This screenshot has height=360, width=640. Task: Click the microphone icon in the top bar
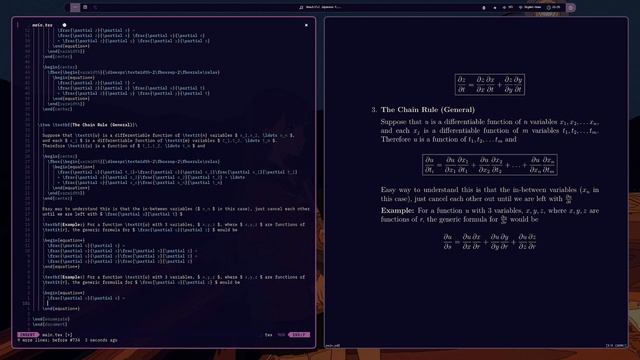tap(484, 7)
